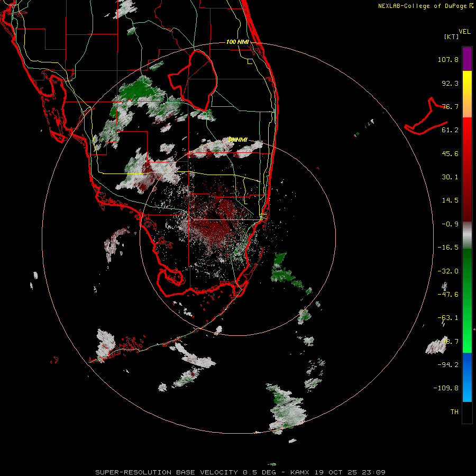This screenshot has width=476, height=476.
Task: Select the -109.8 scale value
Action: (446, 388)
